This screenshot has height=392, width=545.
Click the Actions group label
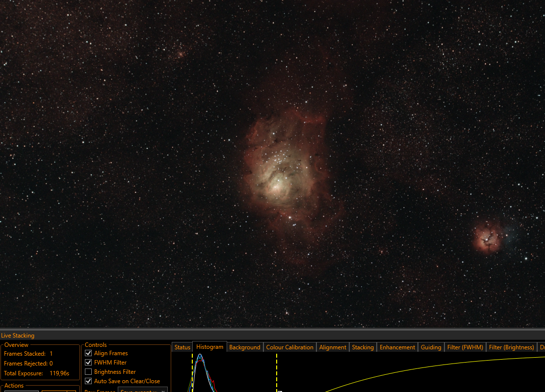point(14,386)
